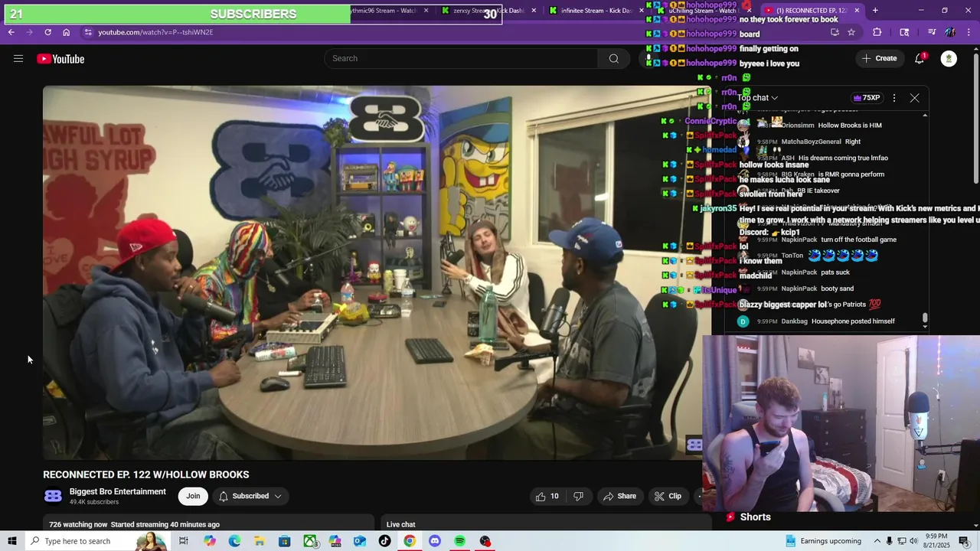Open the Xbox app from the taskbar
This screenshot has width=980, height=551.
(310, 541)
